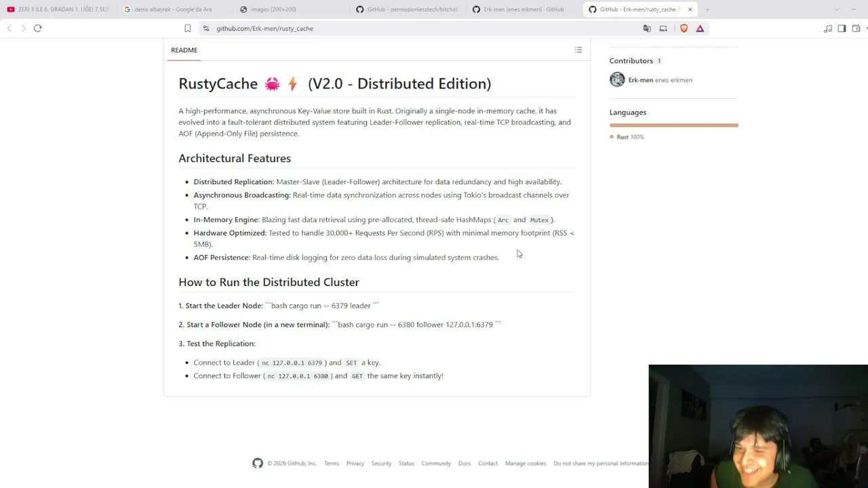Open the Contact footer link
Screen dimensions: 868x488
click(x=488, y=464)
